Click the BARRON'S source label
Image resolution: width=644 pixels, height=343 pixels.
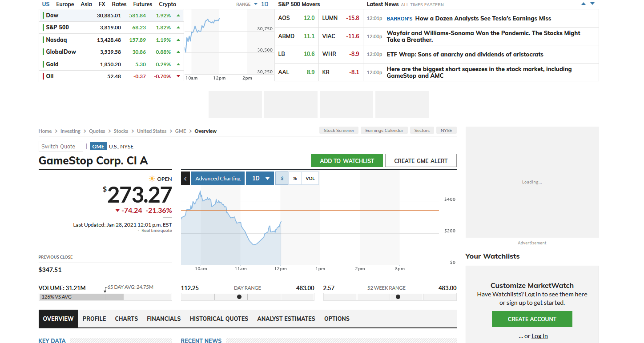(x=399, y=19)
